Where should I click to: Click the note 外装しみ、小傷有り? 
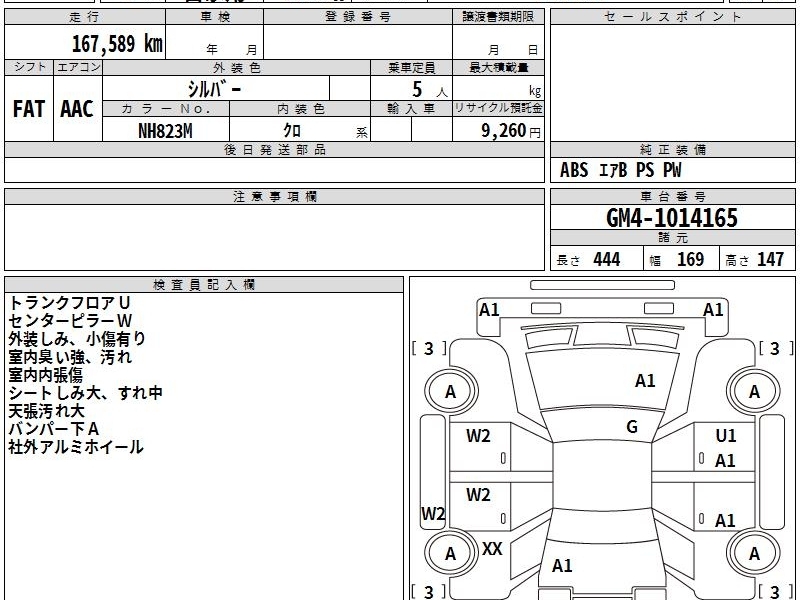tap(77, 339)
